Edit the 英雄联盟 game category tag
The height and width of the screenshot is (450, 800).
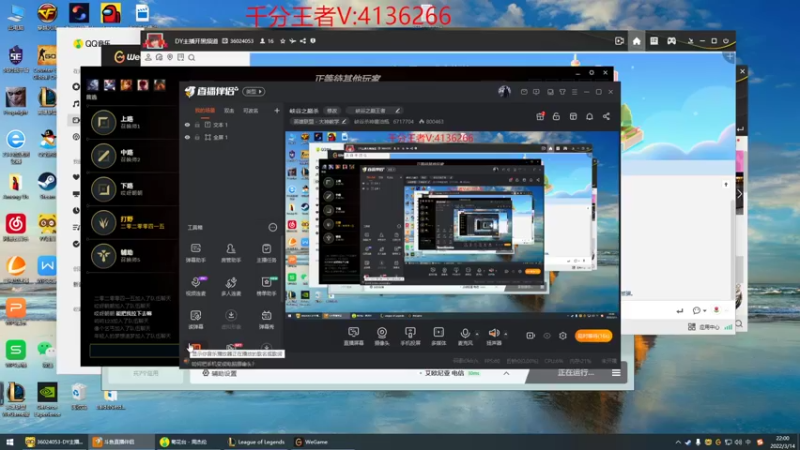point(319,121)
